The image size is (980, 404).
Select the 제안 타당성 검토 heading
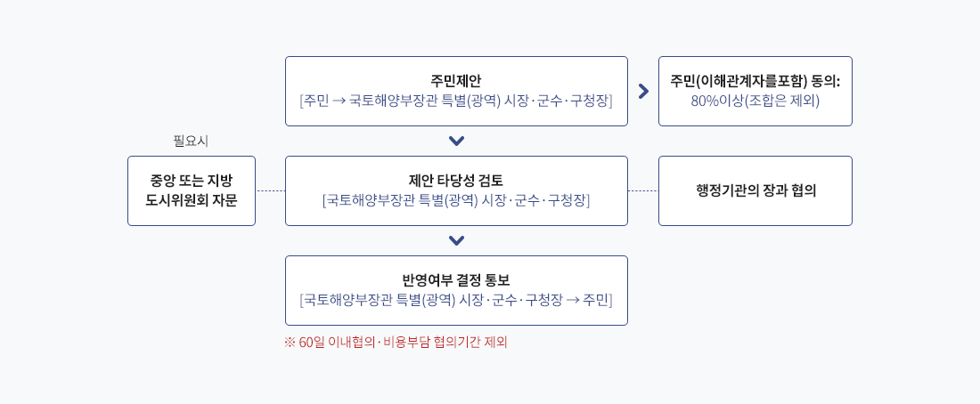click(x=456, y=181)
